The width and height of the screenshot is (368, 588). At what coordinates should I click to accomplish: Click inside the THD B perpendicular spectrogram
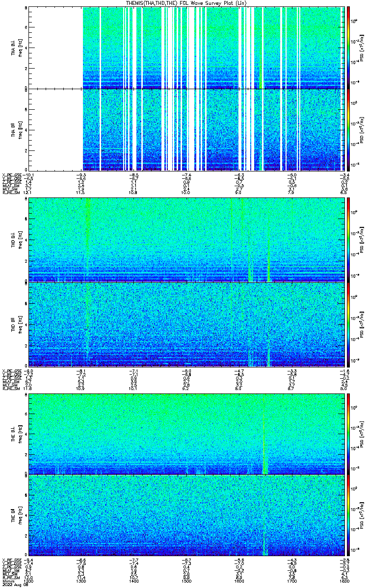(x=186, y=240)
